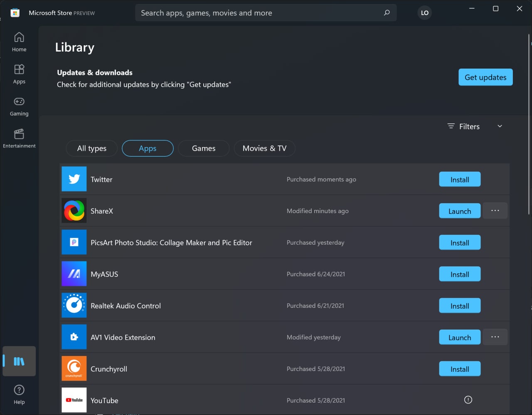
Task: Switch to Movies & TV filter tab
Action: coord(265,148)
